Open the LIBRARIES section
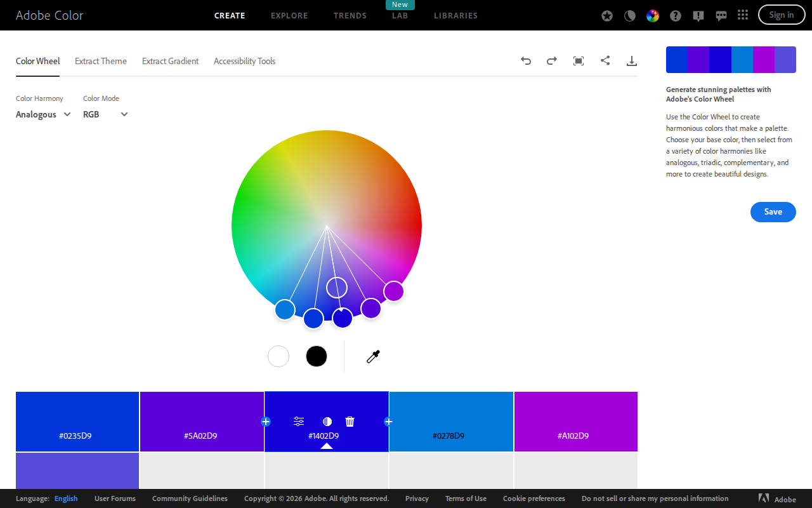The image size is (812, 508). click(455, 16)
